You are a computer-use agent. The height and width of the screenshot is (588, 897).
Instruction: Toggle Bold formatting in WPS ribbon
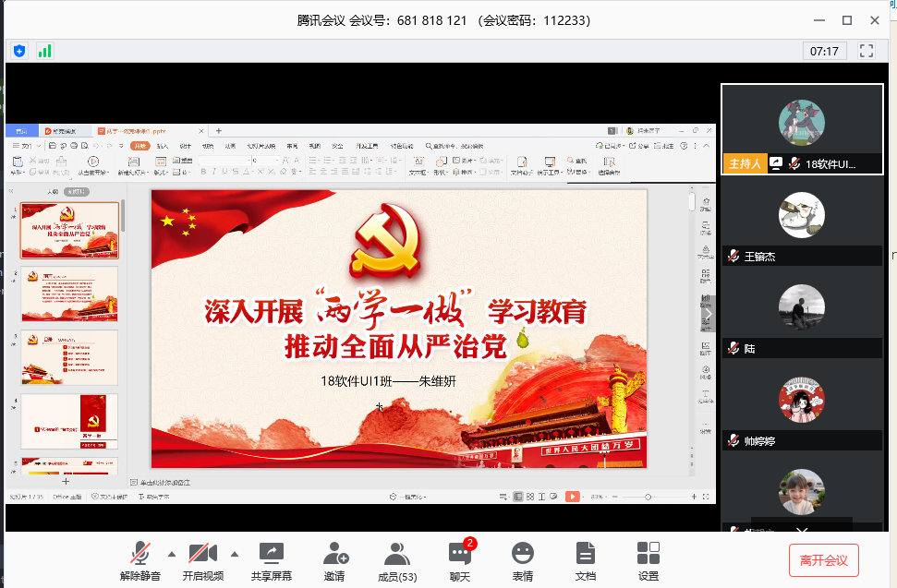tap(203, 172)
